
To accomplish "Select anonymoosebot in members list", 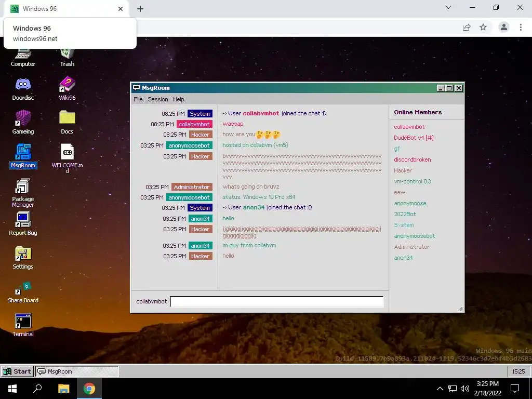I will click(x=414, y=236).
